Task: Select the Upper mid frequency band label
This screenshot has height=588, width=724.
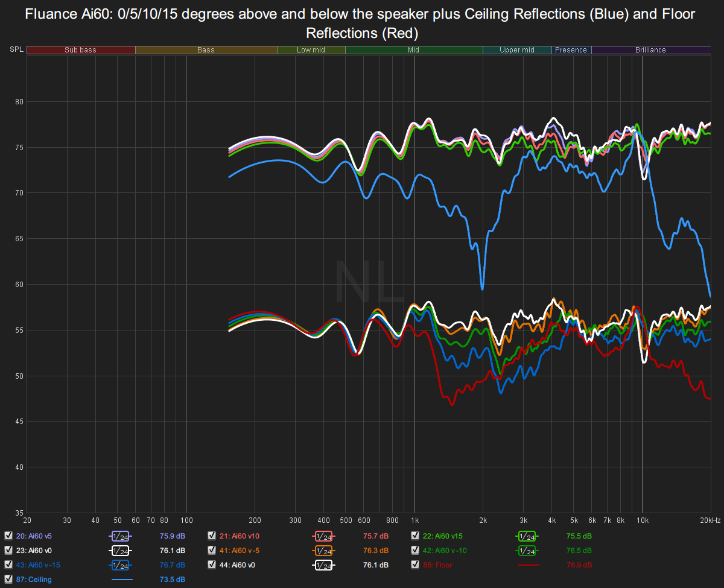Action: click(517, 50)
